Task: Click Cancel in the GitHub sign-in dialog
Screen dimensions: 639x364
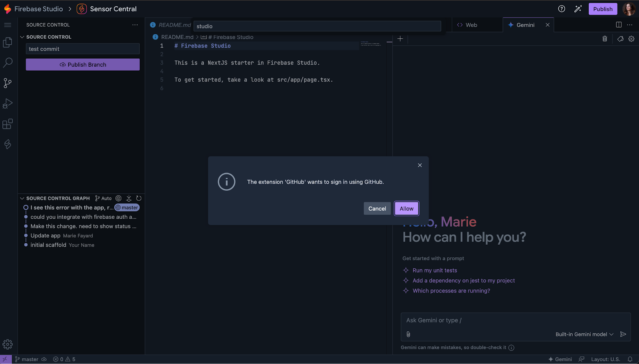Action: (x=377, y=208)
